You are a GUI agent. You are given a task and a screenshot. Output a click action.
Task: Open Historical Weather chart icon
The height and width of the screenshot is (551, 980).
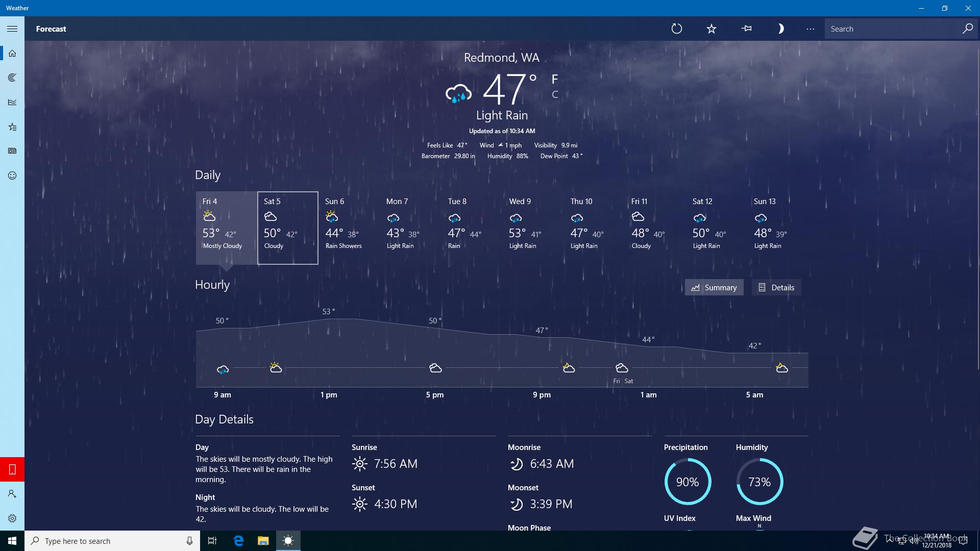tap(12, 102)
